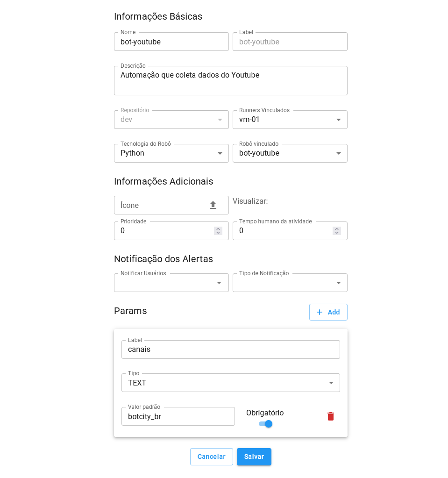Viewport: 448px width, 478px height.
Task: Delete the canais parameter with trash icon
Action: click(x=331, y=416)
